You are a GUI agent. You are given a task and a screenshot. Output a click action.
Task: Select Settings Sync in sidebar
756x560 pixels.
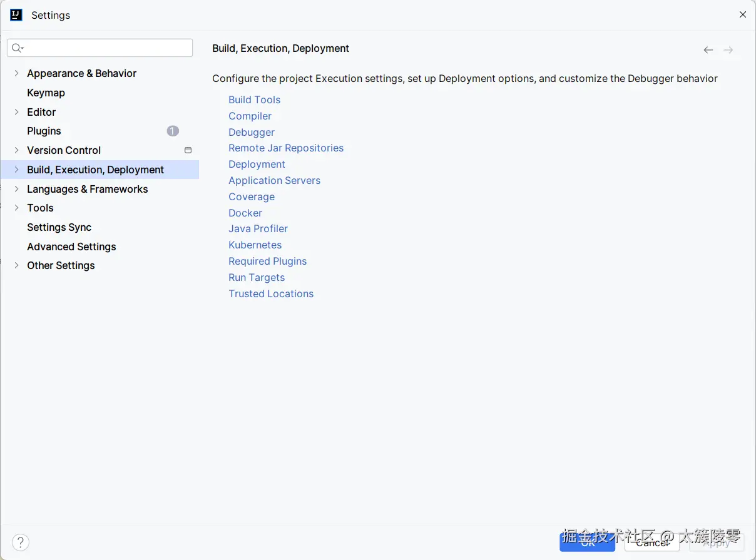pyautogui.click(x=59, y=227)
